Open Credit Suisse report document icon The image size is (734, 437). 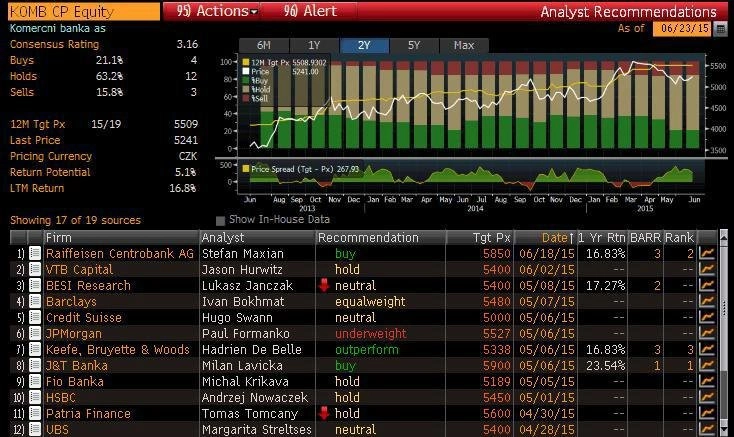point(35,317)
